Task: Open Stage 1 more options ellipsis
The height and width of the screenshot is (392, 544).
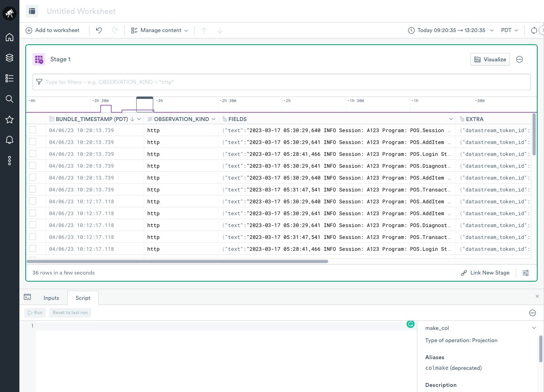Action: (519, 59)
